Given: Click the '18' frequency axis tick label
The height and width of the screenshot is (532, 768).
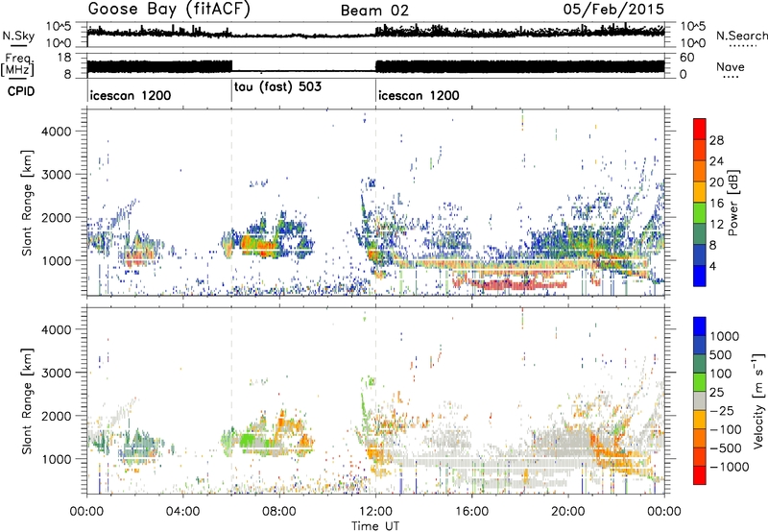Looking at the screenshot, I should tap(65, 58).
